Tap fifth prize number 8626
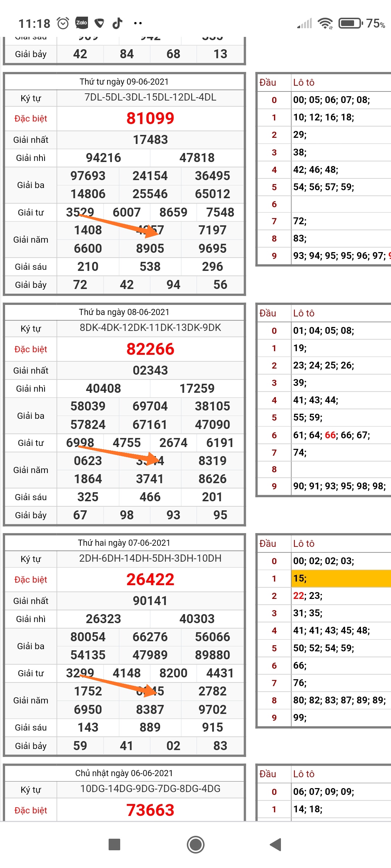 click(x=213, y=479)
